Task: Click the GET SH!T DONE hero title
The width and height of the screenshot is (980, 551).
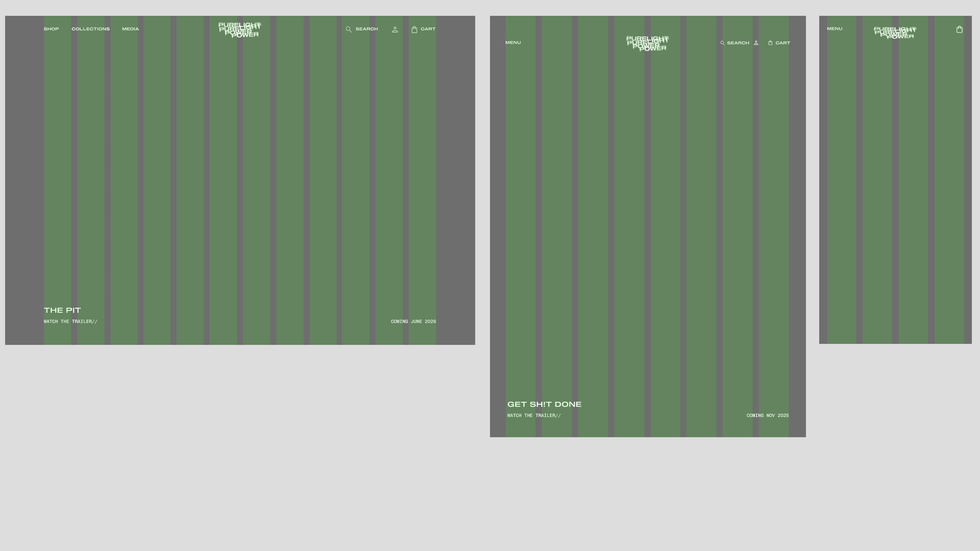Action: click(544, 404)
